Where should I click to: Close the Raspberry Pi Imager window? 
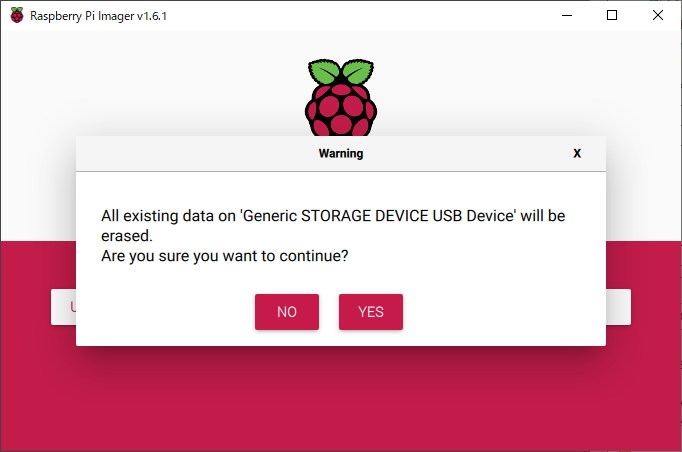[x=658, y=15]
